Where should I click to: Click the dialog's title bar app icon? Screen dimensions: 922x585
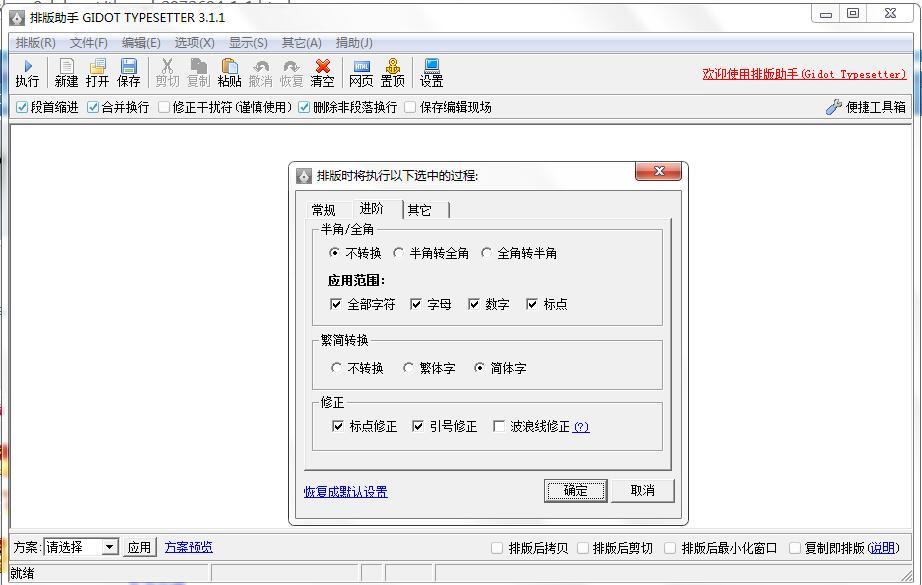303,176
